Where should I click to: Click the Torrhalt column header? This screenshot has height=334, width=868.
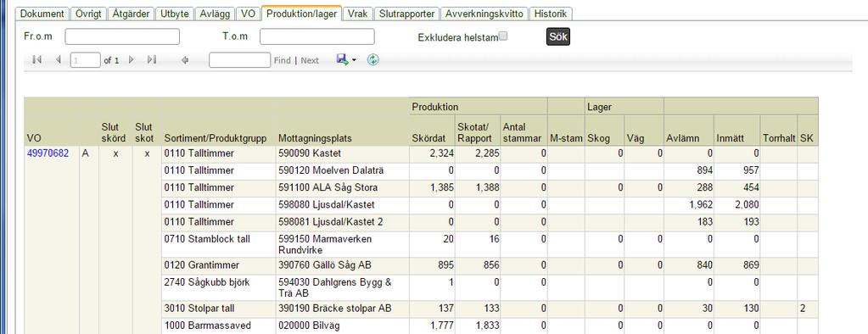(x=779, y=138)
